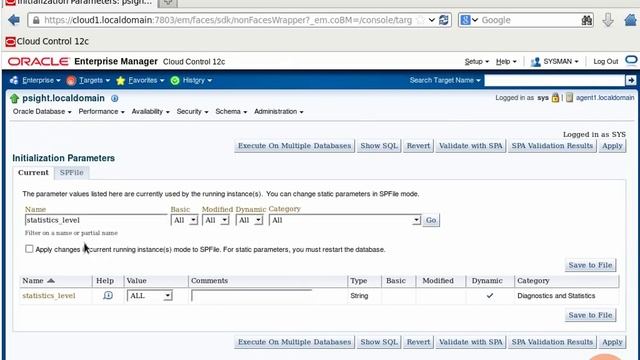Switch to the SPFile tab
640x360 pixels.
click(x=71, y=173)
